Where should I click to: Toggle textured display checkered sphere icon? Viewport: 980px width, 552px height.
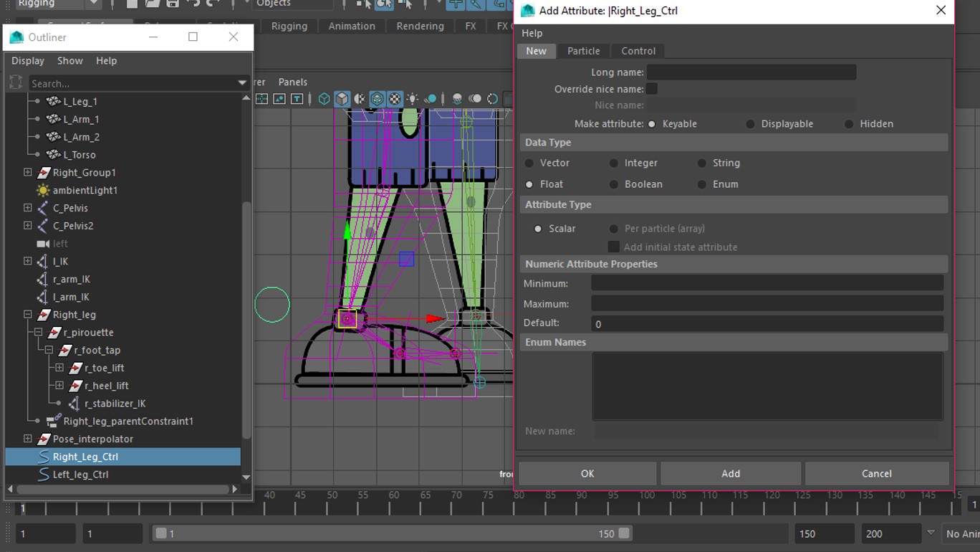coord(395,99)
